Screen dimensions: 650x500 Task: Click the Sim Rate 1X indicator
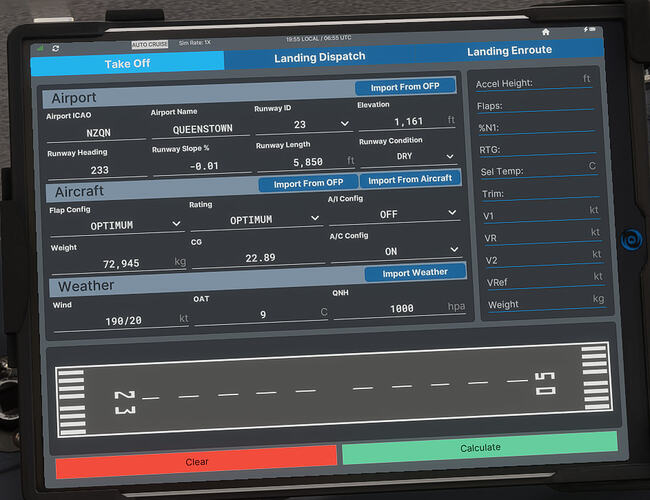click(x=194, y=42)
